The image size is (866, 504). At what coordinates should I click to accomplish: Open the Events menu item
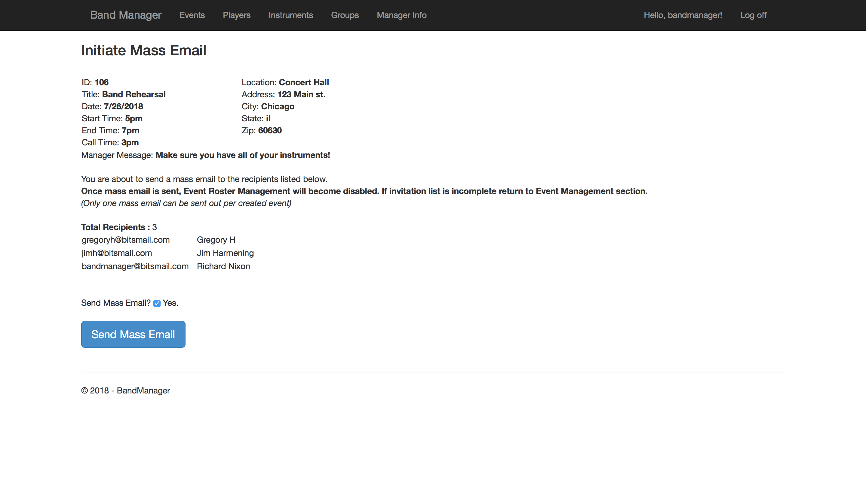[x=192, y=15]
